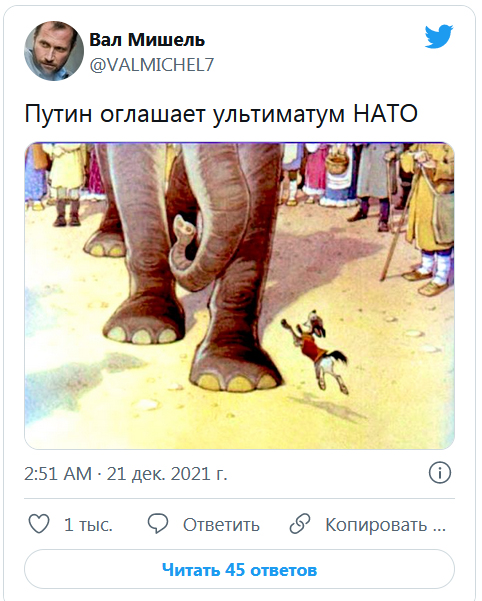Viewport: 482px width, 601px height.
Task: Click the Twitter bird logo
Action: [x=439, y=37]
